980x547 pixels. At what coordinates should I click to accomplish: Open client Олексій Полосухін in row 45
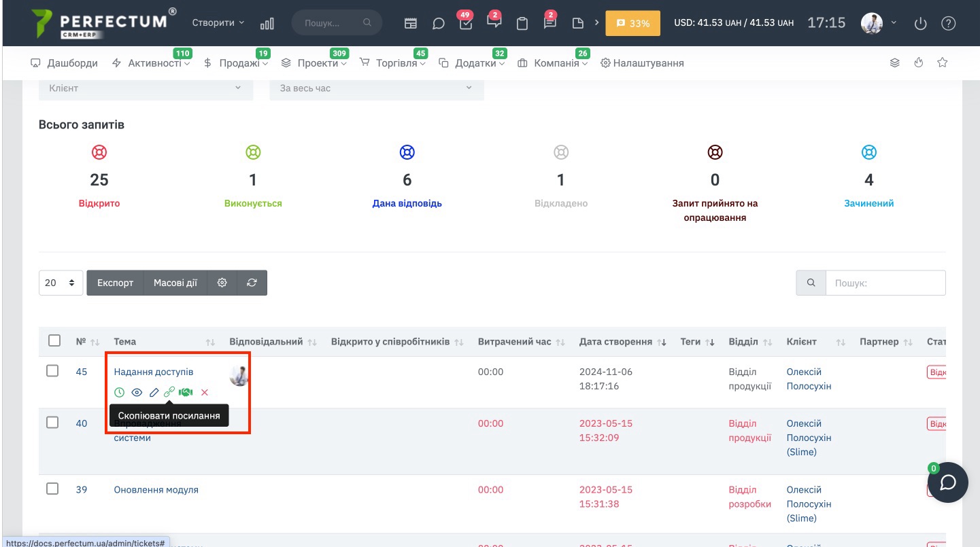(809, 378)
